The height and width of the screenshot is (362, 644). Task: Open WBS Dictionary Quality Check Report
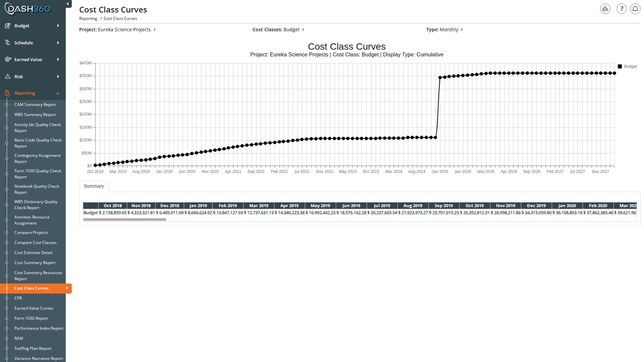click(36, 204)
